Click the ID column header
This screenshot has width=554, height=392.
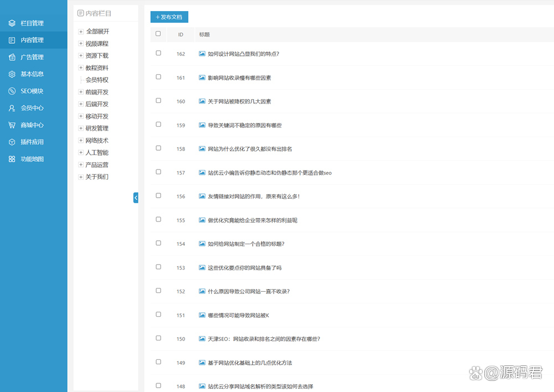point(181,35)
